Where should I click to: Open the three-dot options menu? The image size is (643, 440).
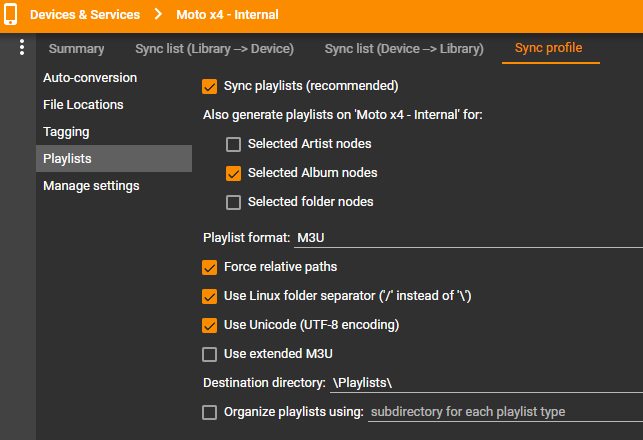pos(22,48)
